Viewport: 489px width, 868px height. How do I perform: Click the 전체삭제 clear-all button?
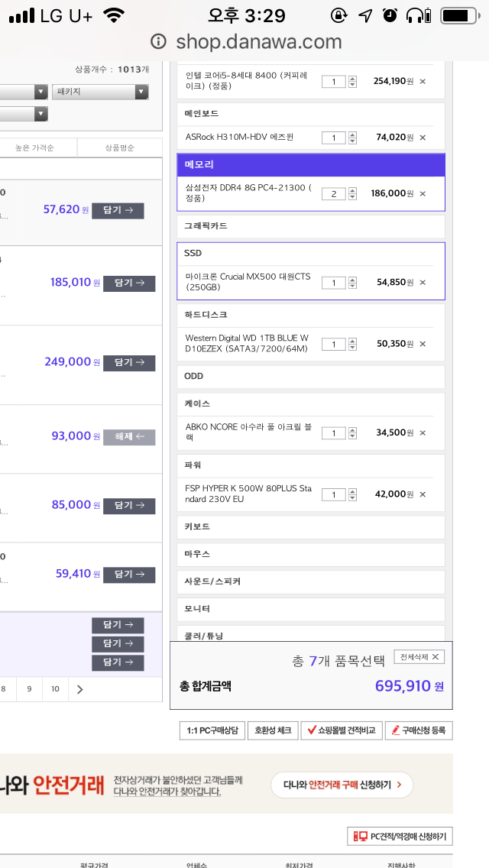[x=419, y=656]
